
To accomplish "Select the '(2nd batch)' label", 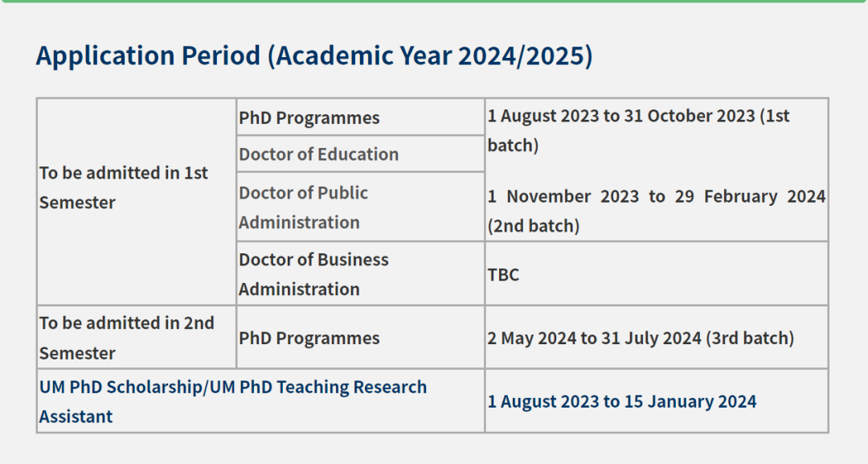I will pos(533,226).
